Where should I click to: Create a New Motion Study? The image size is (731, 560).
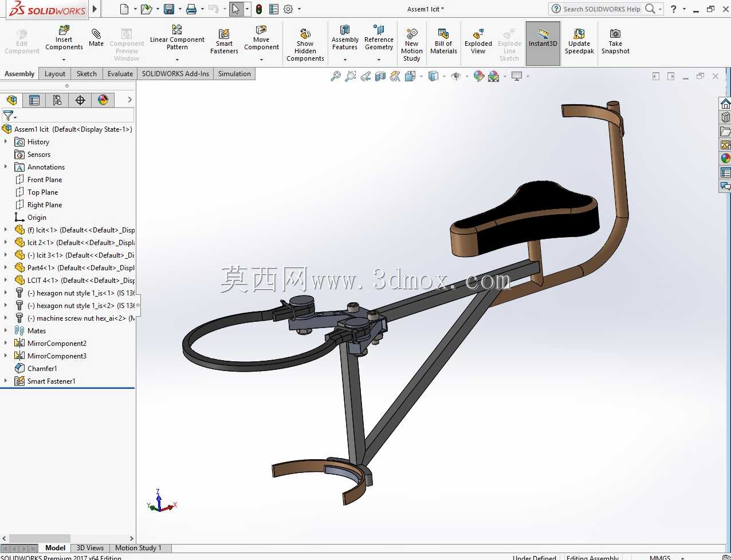[x=411, y=44]
